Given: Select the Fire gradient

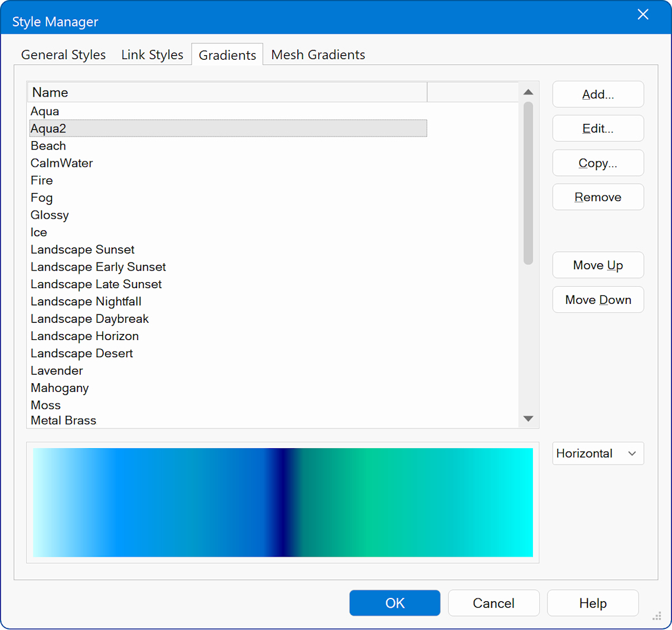Looking at the screenshot, I should (42, 180).
